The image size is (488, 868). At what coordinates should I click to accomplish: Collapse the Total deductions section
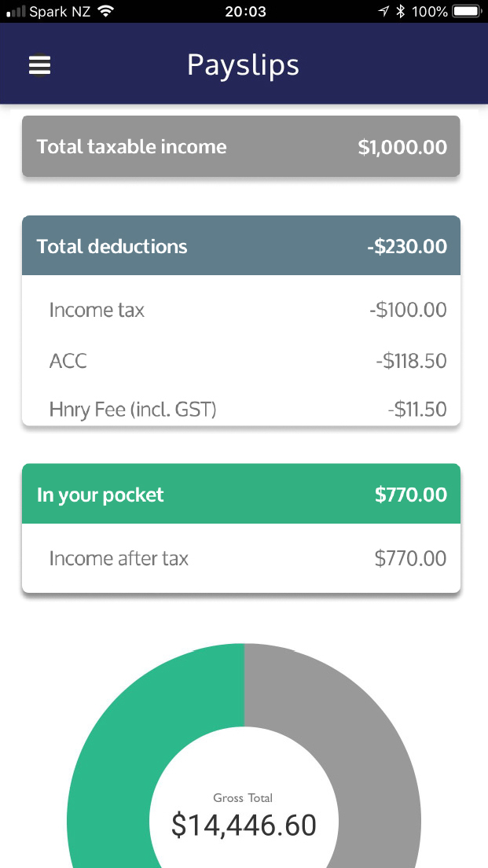tap(240, 245)
